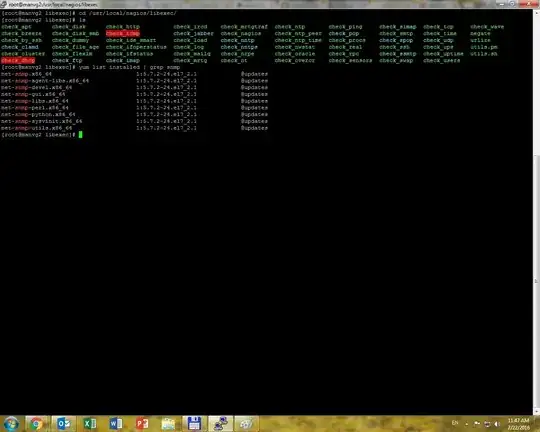Click the check_wave file name

[x=487, y=27]
